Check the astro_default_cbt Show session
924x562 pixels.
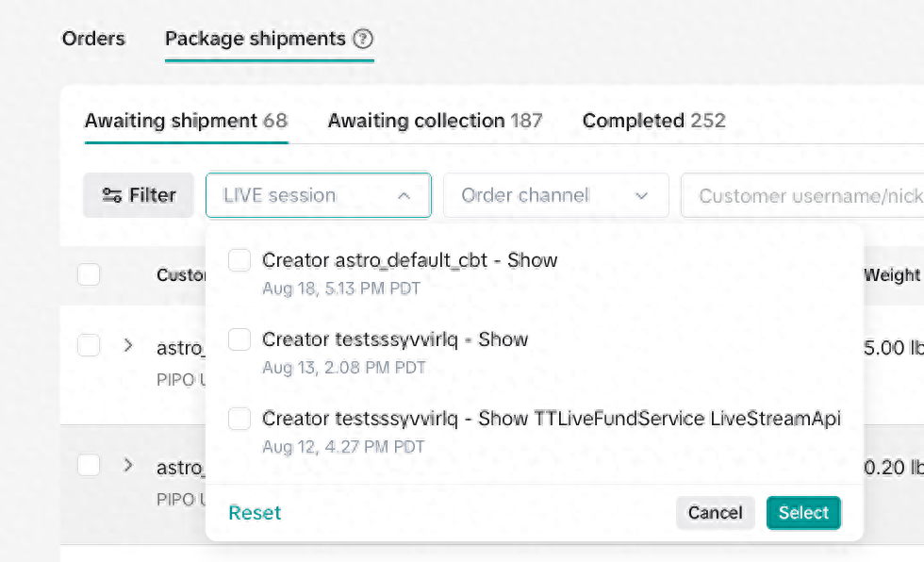coord(239,260)
